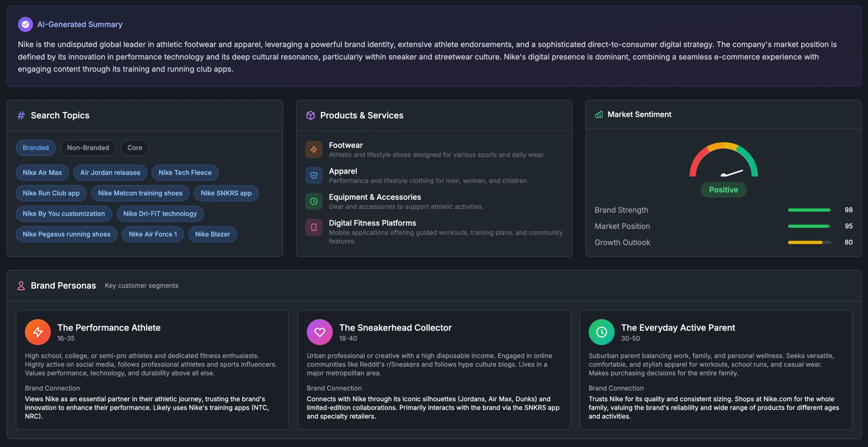The image size is (868, 447).
Task: Click the Digital Fitness Platforms title
Action: [x=372, y=223]
